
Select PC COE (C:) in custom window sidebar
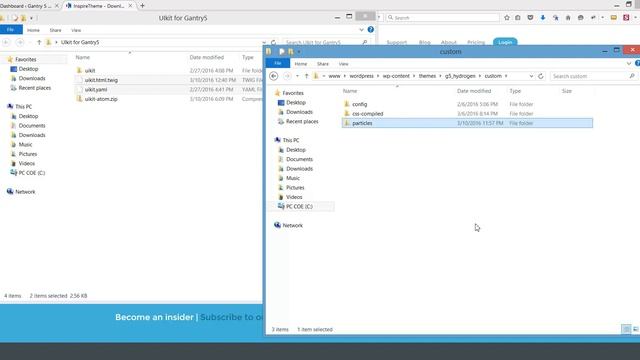click(x=300, y=207)
